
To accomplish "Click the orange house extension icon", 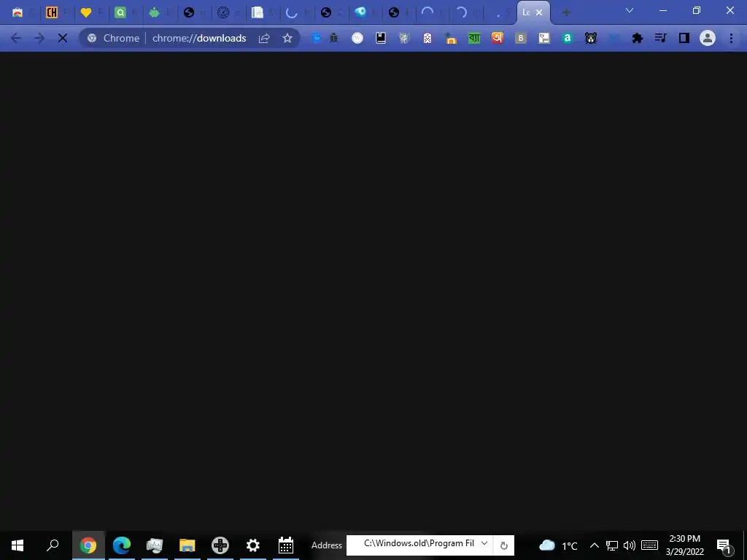I will click(x=451, y=38).
